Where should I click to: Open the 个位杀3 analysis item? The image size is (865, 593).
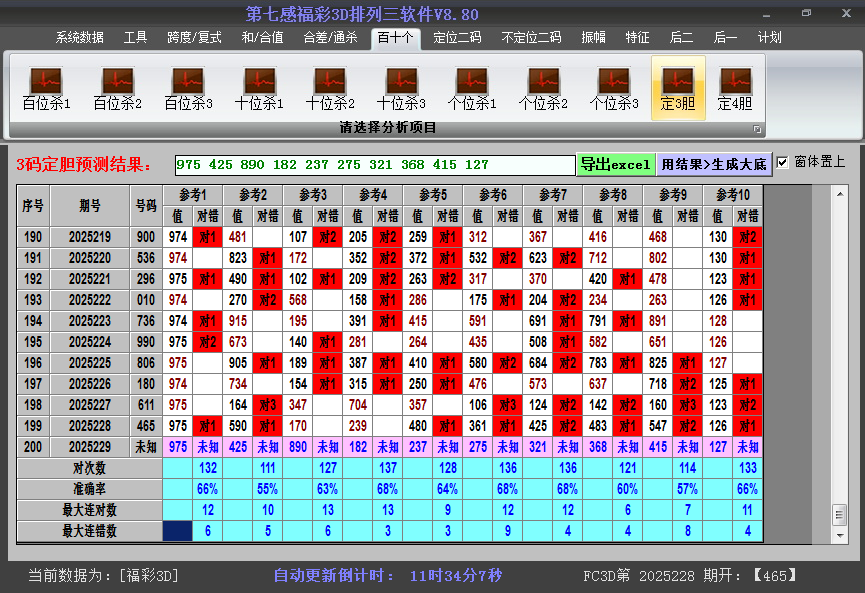point(614,88)
